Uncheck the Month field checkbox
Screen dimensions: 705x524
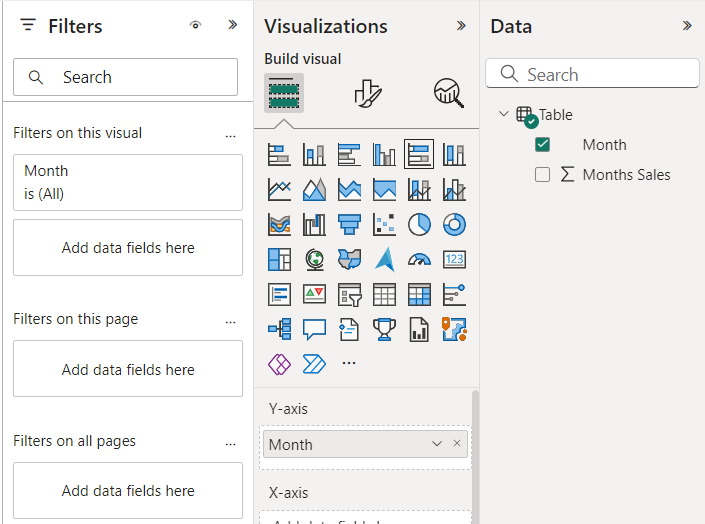[x=543, y=145]
